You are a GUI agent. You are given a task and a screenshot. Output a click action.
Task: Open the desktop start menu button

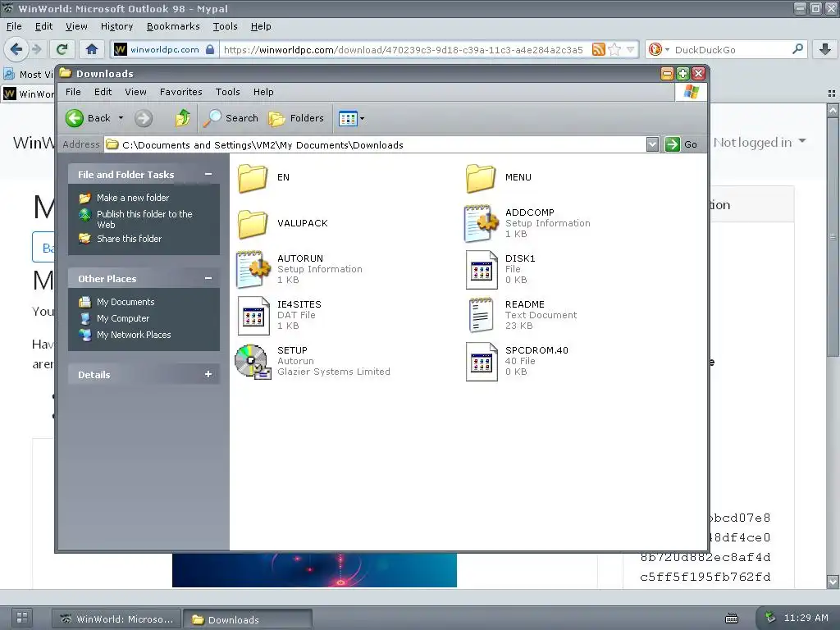(x=22, y=617)
